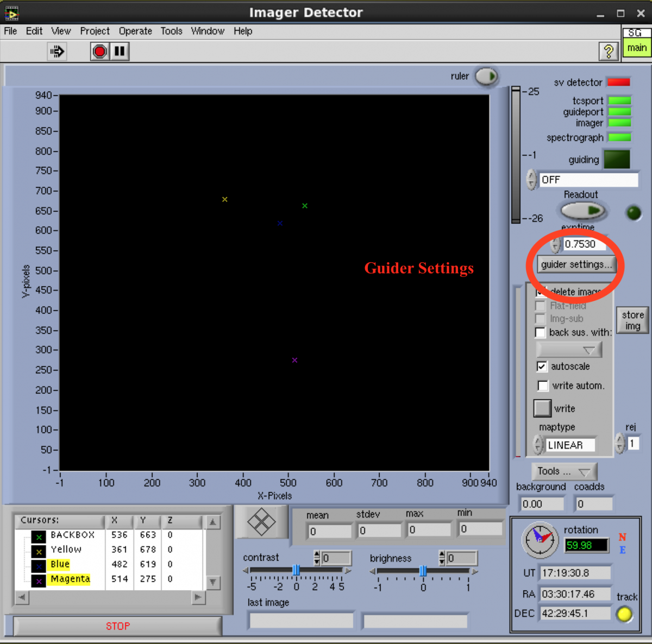Click the exptime 0.7530 field
Screen dimensions: 652x644
(x=585, y=244)
